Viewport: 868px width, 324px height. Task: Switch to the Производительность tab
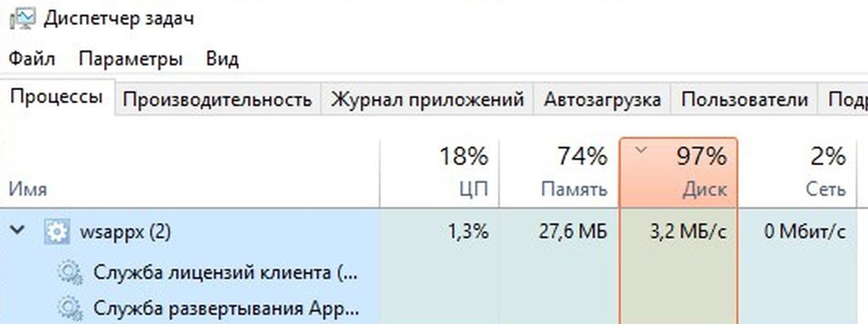click(x=217, y=99)
